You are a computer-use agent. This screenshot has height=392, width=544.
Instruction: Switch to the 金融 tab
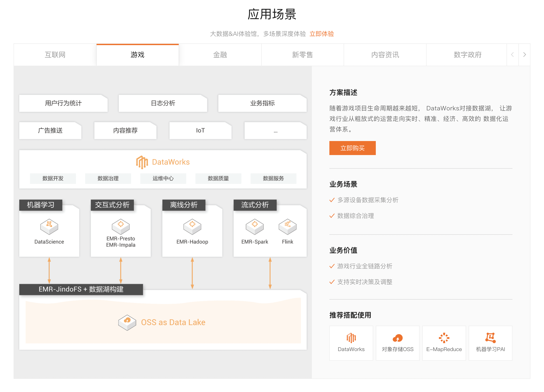point(220,55)
